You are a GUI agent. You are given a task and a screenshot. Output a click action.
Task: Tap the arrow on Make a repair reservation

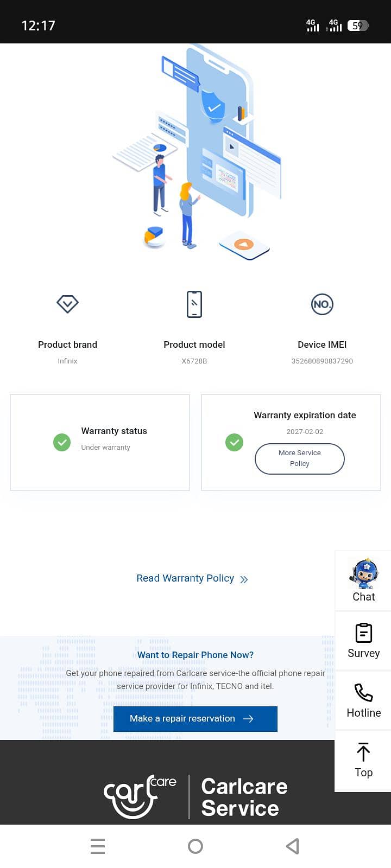tap(248, 719)
